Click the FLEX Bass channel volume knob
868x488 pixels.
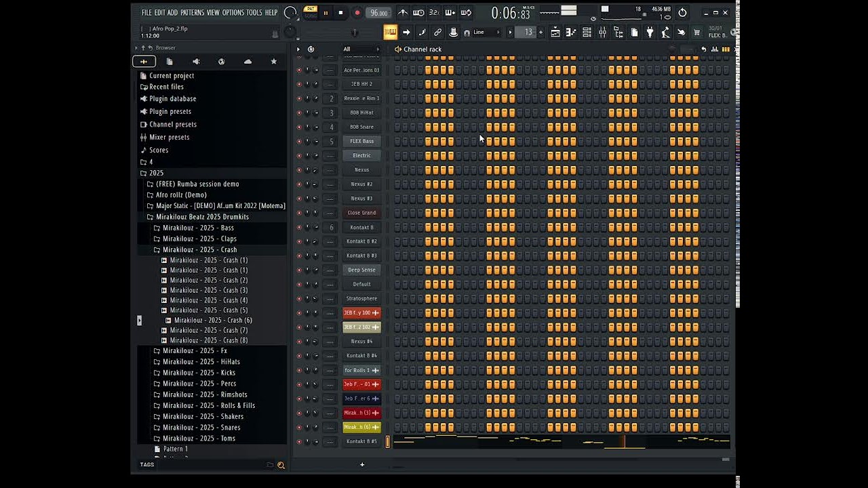pos(315,141)
